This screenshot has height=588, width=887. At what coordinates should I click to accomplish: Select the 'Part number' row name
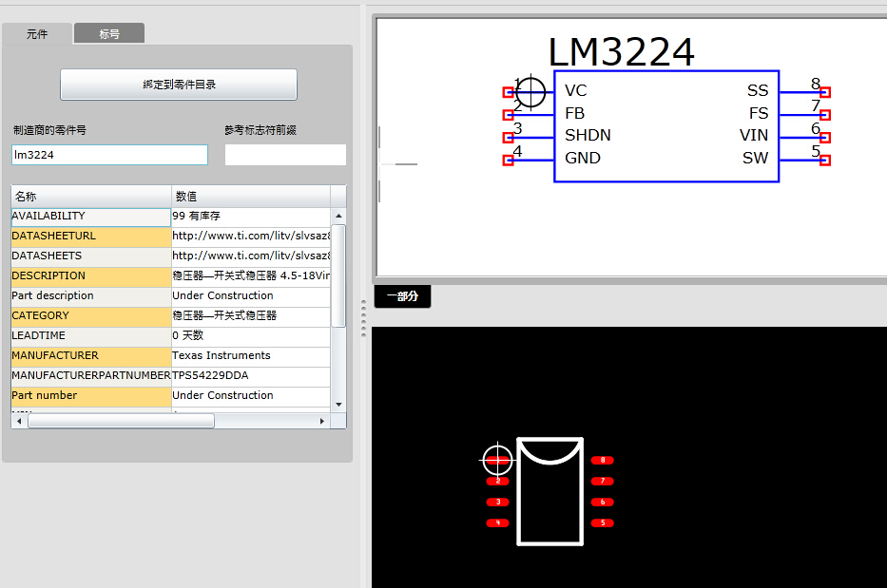(91, 396)
